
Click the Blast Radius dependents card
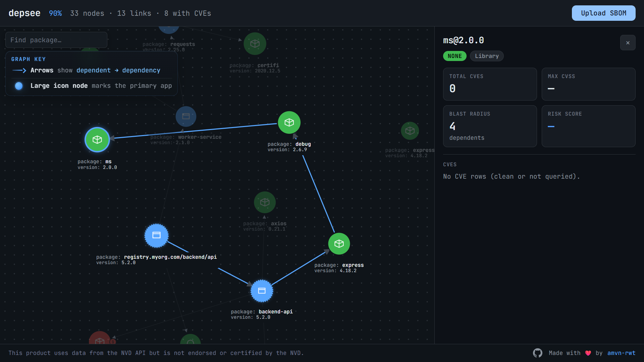(x=490, y=126)
